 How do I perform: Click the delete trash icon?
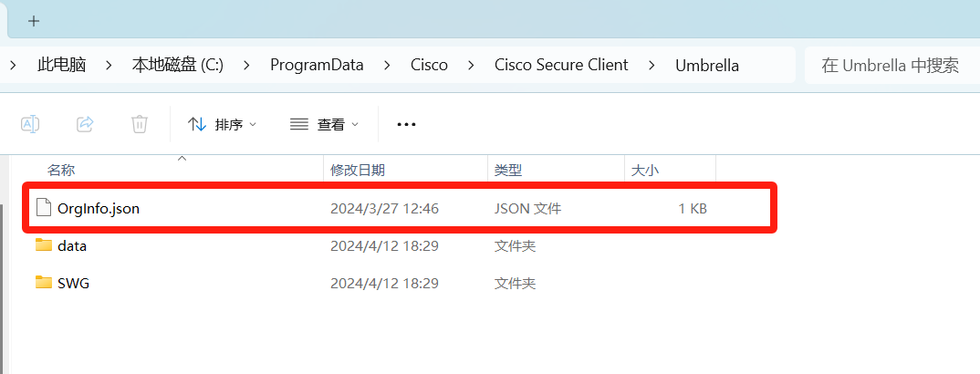click(139, 124)
